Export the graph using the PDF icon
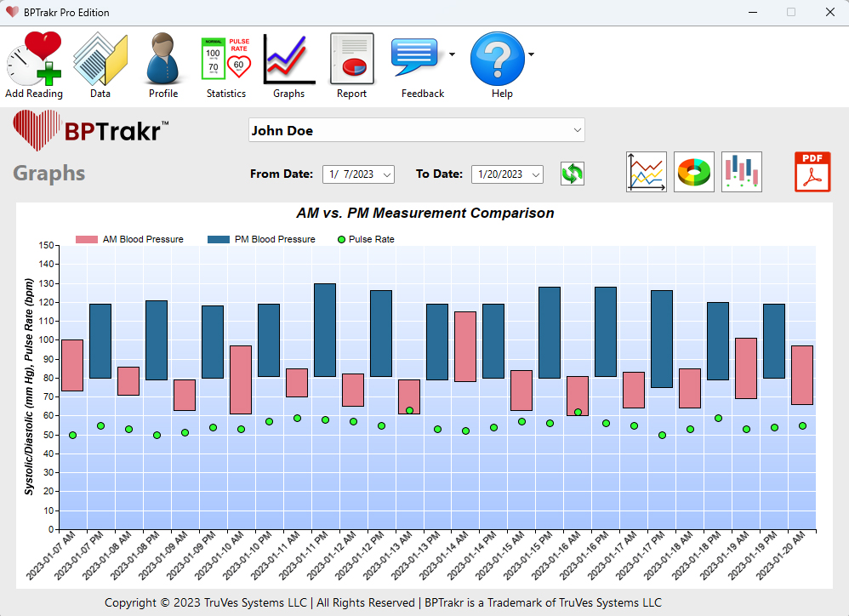Viewport: 849px width, 616px height. coord(812,172)
